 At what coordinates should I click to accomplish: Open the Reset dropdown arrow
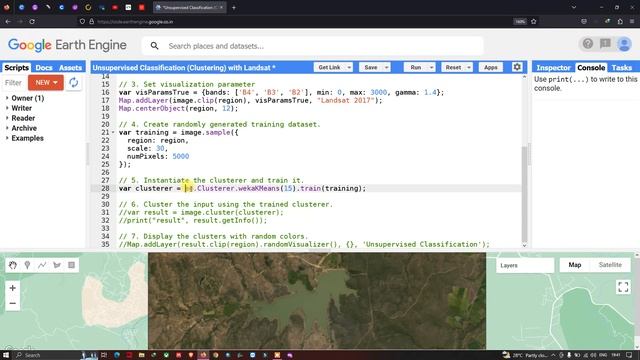[469, 67]
